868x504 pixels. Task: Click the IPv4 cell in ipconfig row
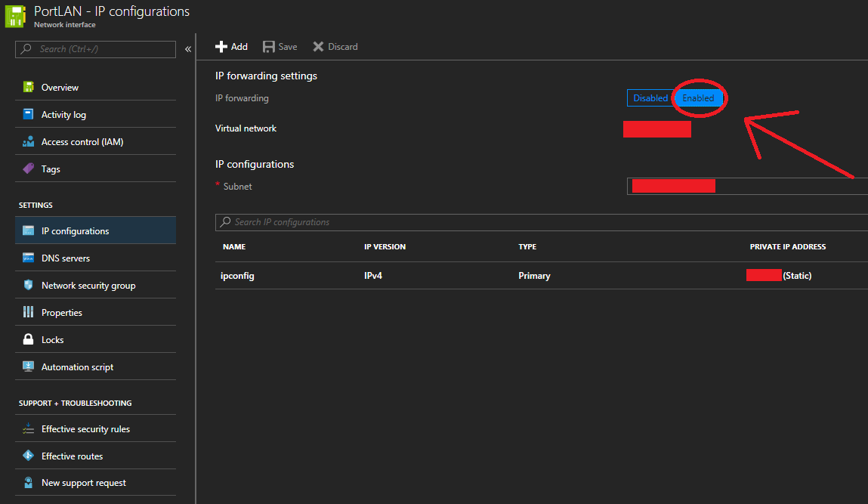click(x=373, y=275)
